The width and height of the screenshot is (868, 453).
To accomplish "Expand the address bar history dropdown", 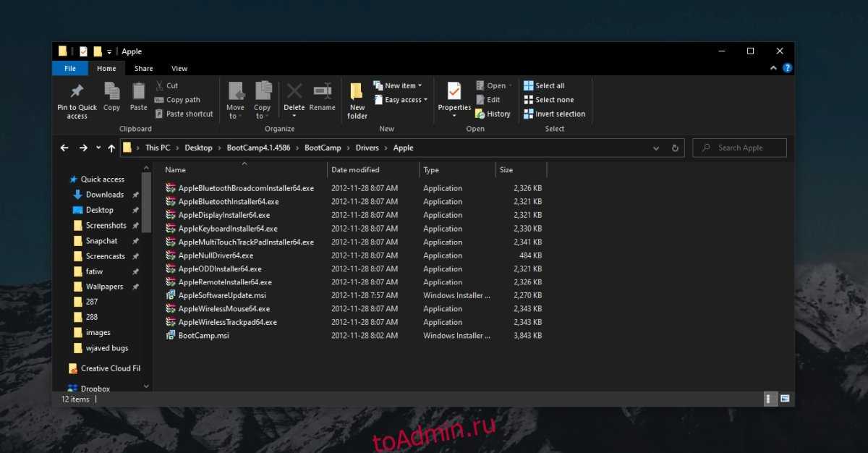I will pyautogui.click(x=656, y=148).
